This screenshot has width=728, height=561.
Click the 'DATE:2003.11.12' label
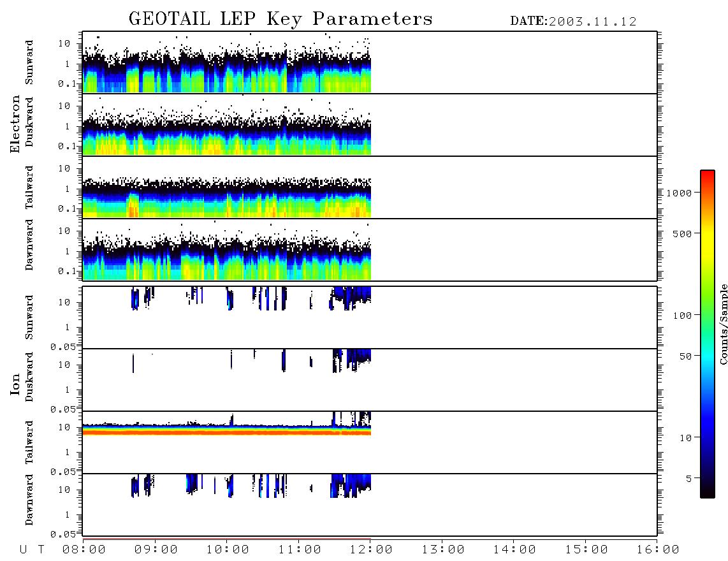click(x=573, y=22)
